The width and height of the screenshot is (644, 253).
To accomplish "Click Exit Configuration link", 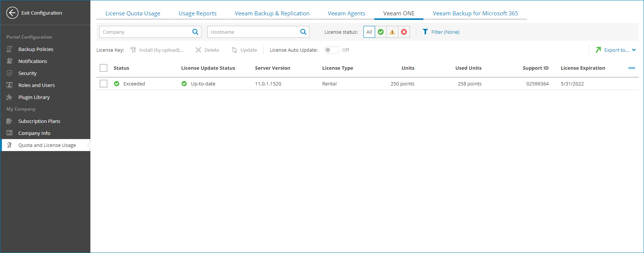I will tap(42, 13).
